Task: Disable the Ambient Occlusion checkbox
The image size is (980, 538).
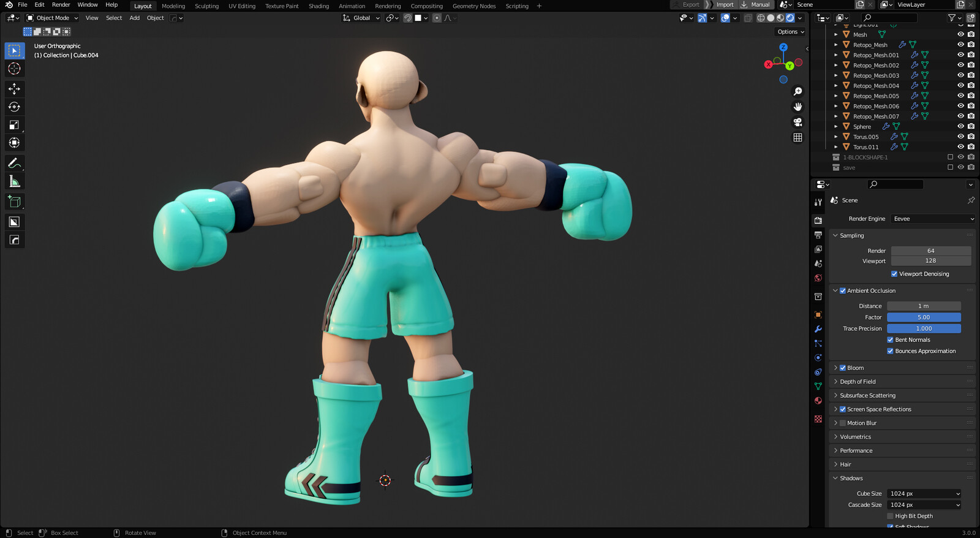Action: tap(843, 290)
